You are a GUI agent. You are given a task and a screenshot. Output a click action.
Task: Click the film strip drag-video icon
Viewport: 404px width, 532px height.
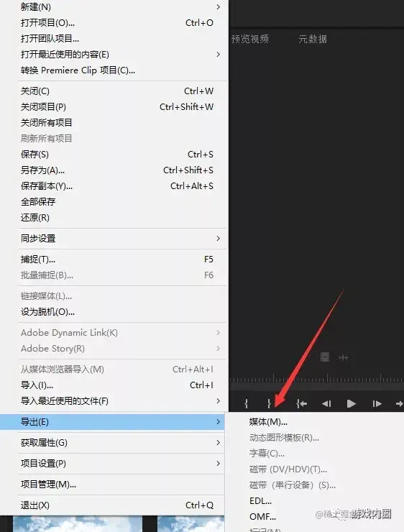(325, 357)
